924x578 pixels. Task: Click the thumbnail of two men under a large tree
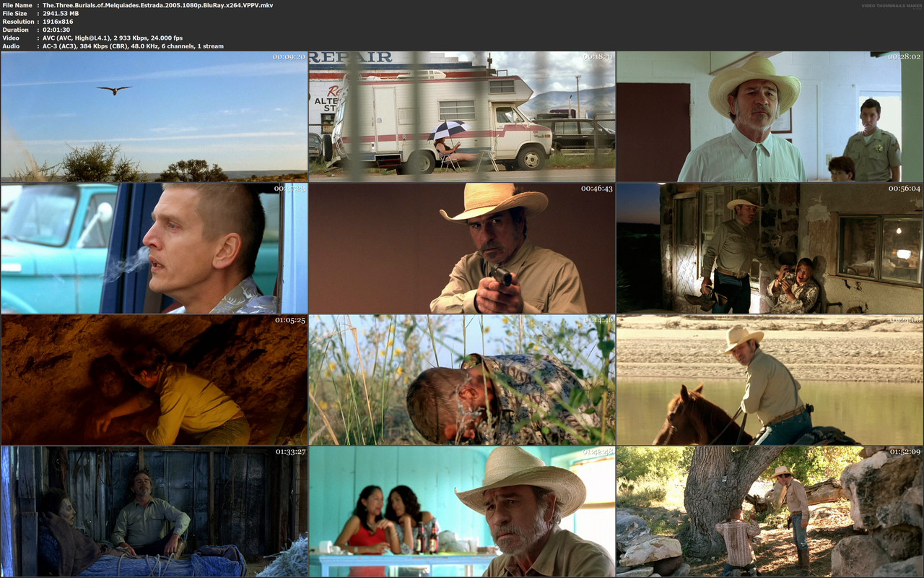[x=770, y=511]
